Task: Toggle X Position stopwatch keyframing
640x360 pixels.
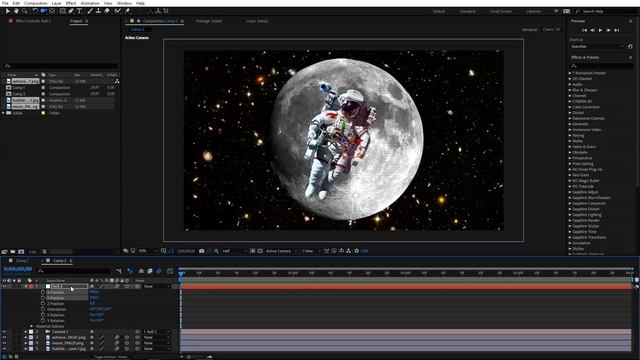Action: point(43,292)
